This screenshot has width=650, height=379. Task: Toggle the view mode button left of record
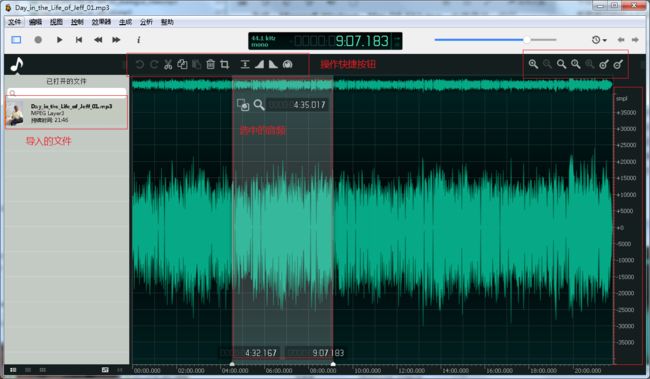[16, 40]
